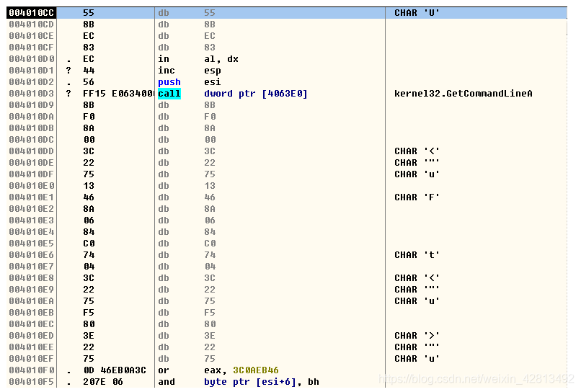Screen dimensions: 581x392
Task: Select address 004010DE
Action: tap(32, 163)
